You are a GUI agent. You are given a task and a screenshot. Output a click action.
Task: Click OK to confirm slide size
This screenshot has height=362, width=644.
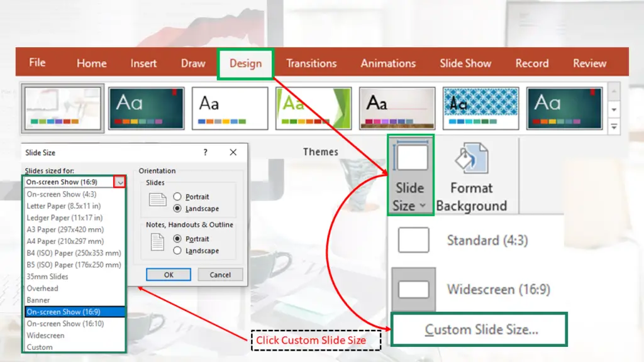168,274
